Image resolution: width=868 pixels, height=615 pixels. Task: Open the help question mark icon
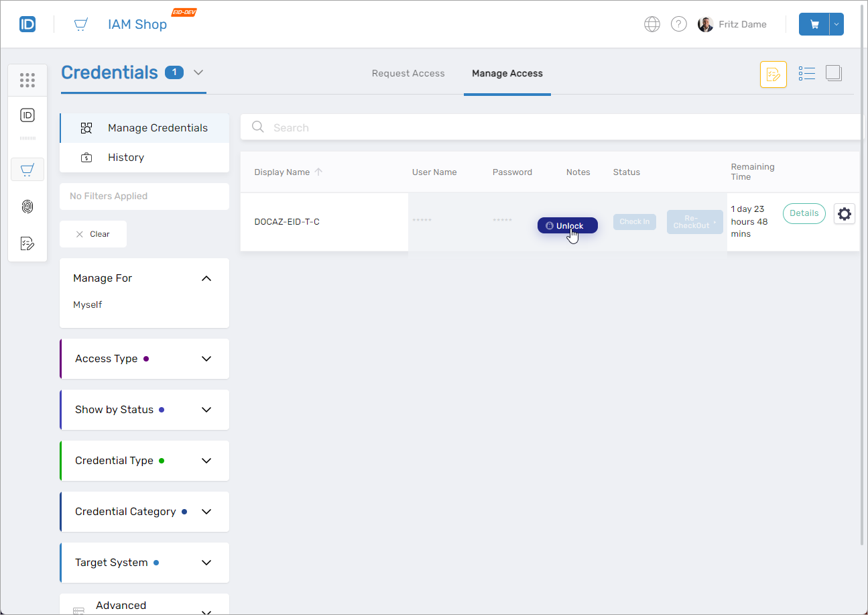[x=679, y=24]
